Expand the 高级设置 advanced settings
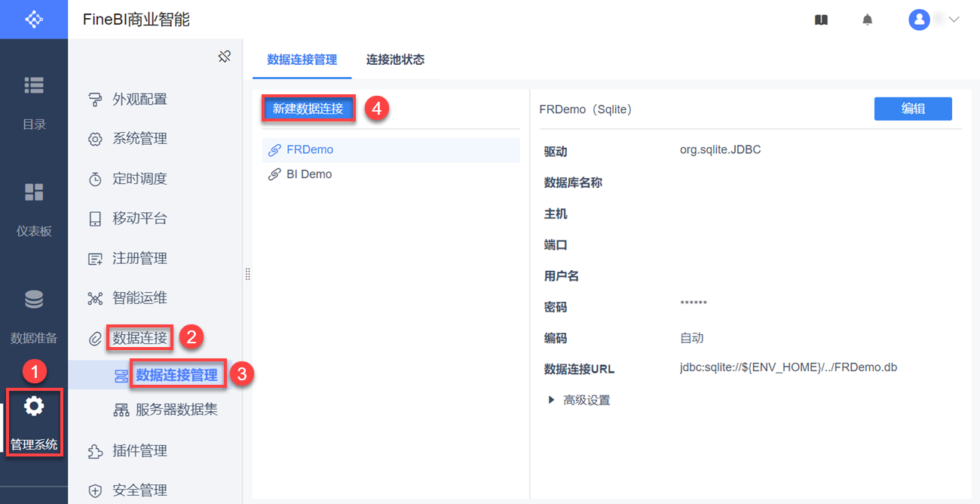The image size is (980, 504). click(579, 400)
